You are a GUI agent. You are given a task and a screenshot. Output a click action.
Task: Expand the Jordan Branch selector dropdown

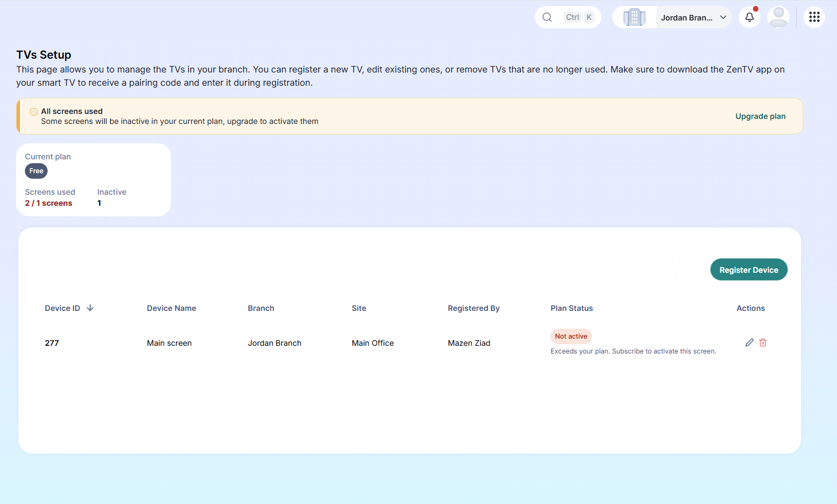(x=694, y=18)
